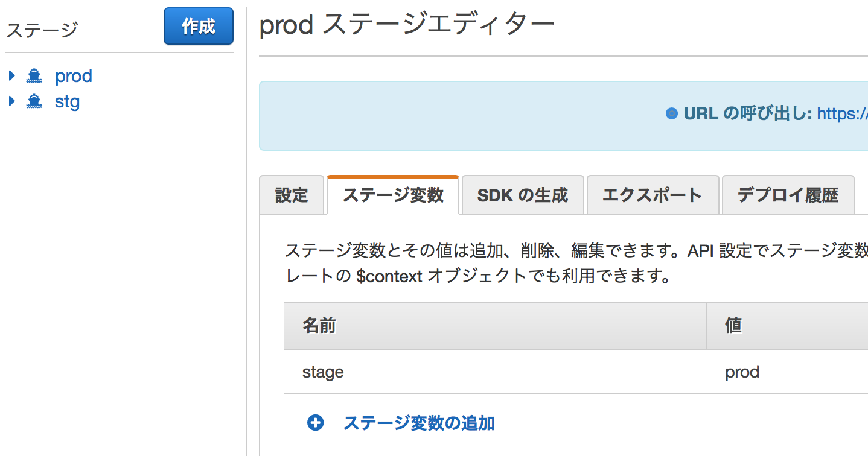Open the SDK の生成 tab
Viewport: 868px width, 456px height.
tap(522, 195)
